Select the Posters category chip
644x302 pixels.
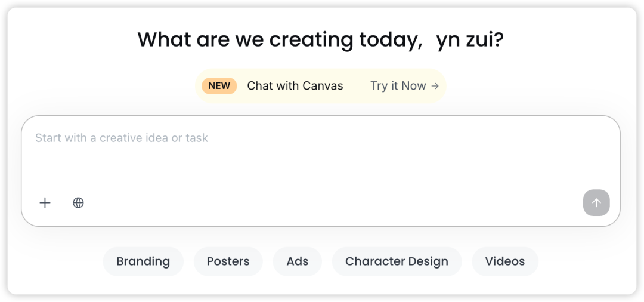228,261
